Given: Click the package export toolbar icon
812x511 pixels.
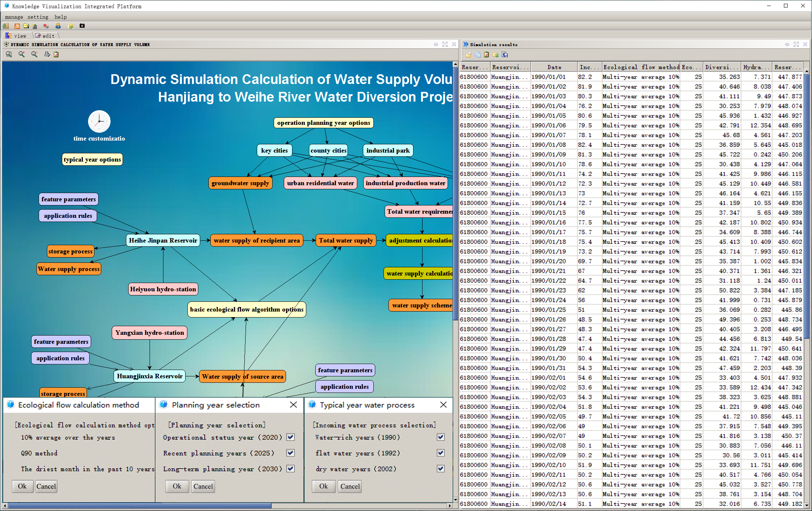Looking at the screenshot, I should [70, 26].
